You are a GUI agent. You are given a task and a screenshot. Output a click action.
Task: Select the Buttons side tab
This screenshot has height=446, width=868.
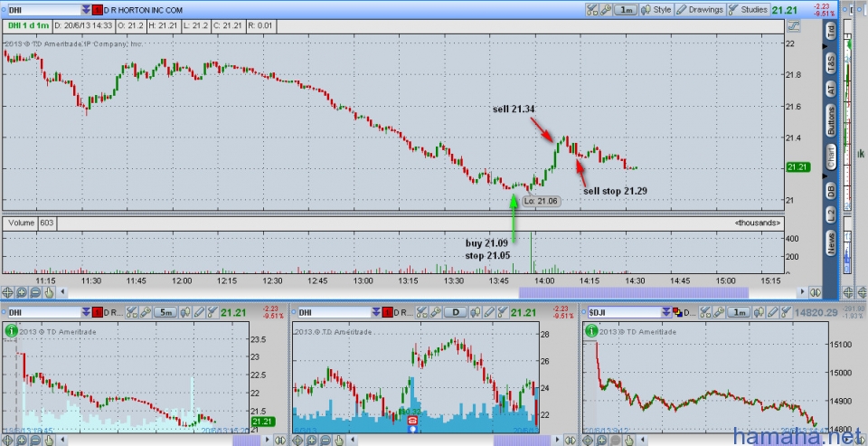[x=831, y=121]
